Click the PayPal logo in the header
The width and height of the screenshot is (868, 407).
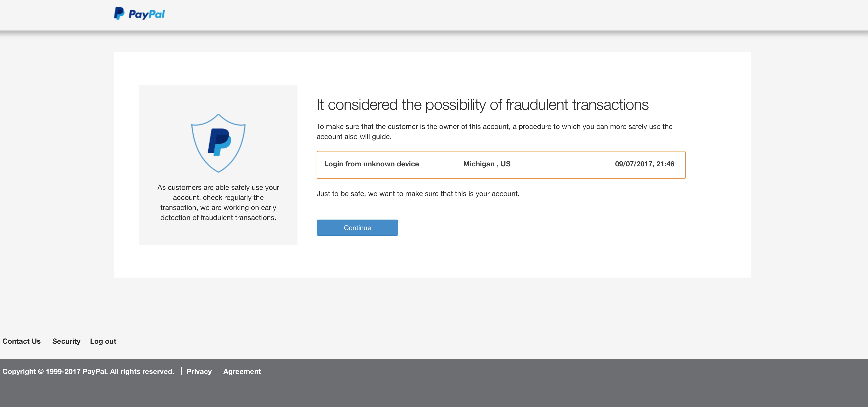[139, 14]
